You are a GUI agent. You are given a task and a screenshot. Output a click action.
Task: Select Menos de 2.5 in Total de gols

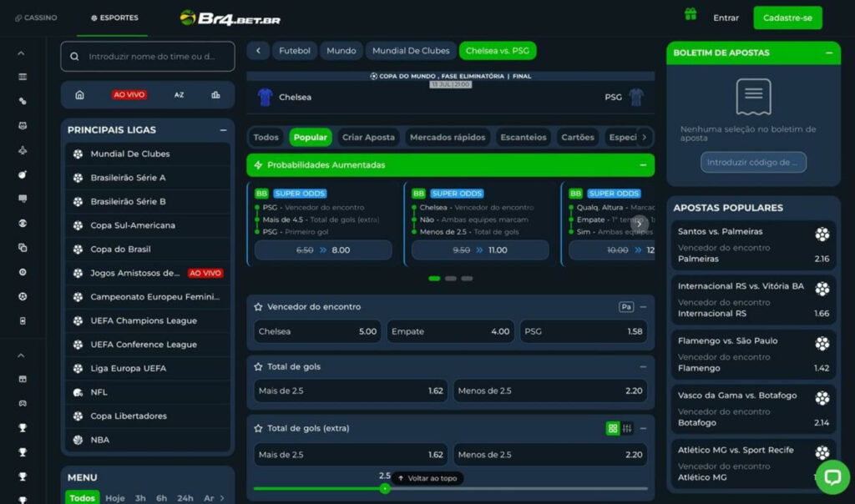coord(550,391)
